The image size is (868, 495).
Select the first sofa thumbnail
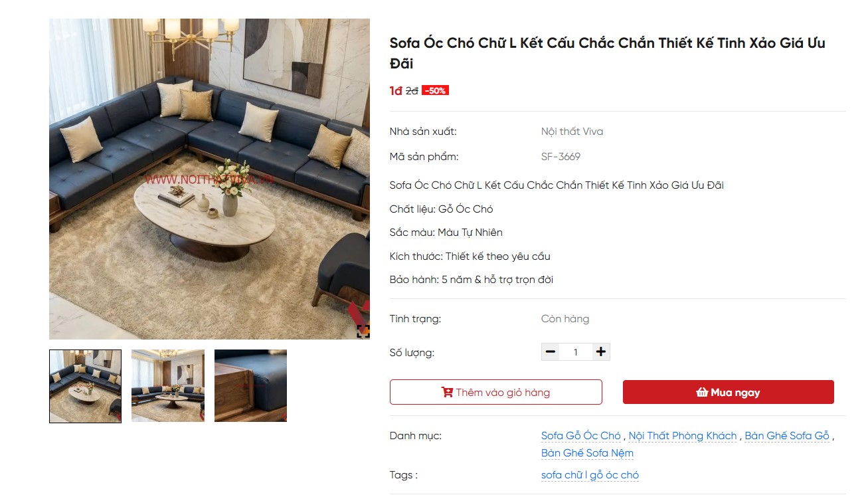(x=85, y=386)
